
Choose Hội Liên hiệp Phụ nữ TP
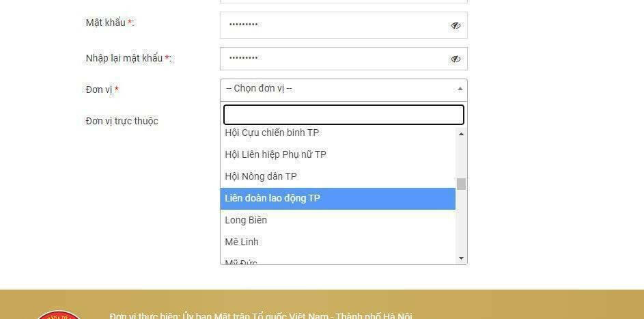(x=337, y=155)
